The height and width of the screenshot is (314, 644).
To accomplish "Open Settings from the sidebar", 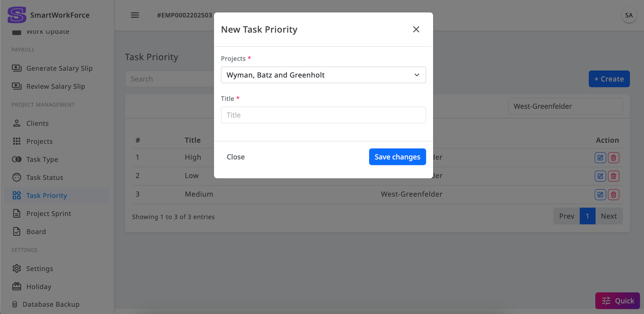I will click(x=39, y=269).
